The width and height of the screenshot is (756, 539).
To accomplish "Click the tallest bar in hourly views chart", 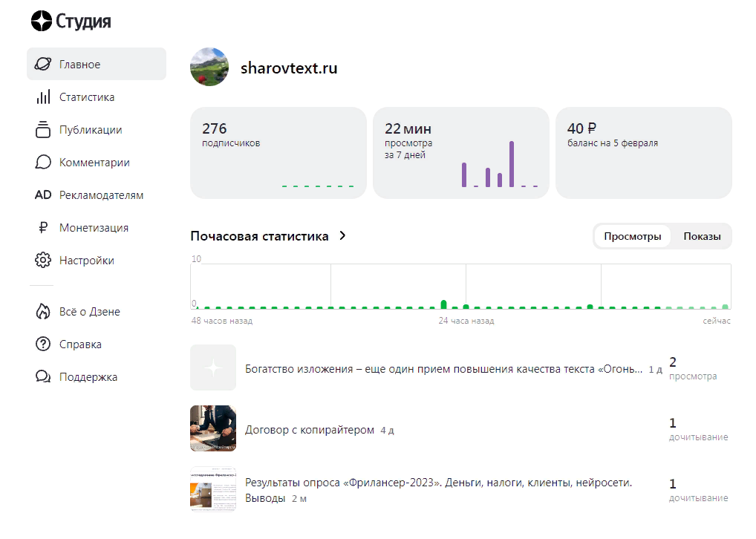I will coord(443,301).
